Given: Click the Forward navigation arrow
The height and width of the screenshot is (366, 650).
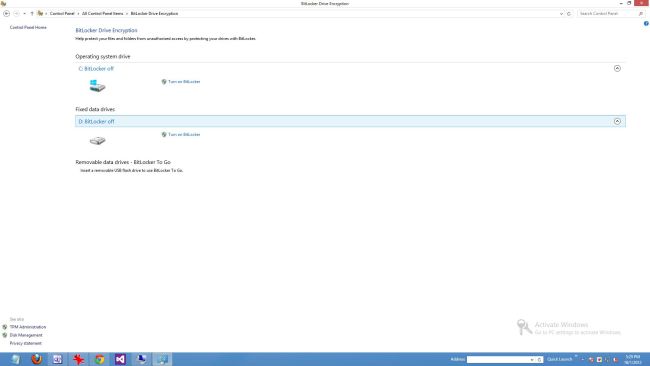Looking at the screenshot, I should [17, 14].
